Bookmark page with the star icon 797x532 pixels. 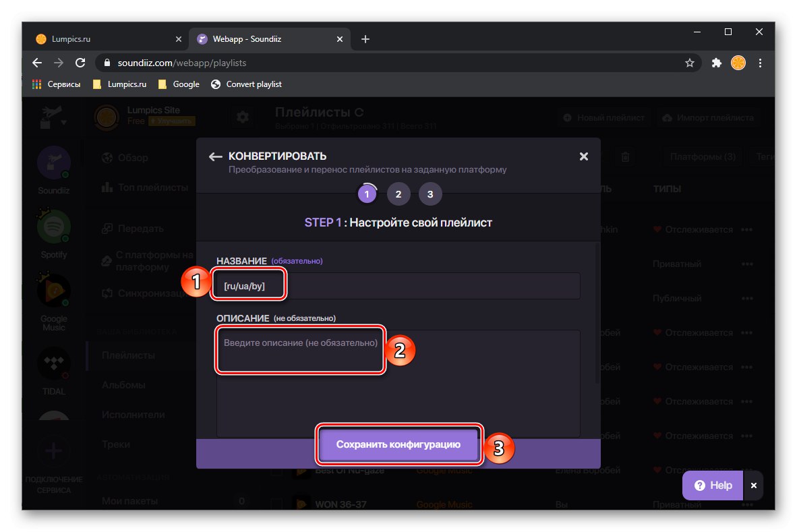(689, 63)
